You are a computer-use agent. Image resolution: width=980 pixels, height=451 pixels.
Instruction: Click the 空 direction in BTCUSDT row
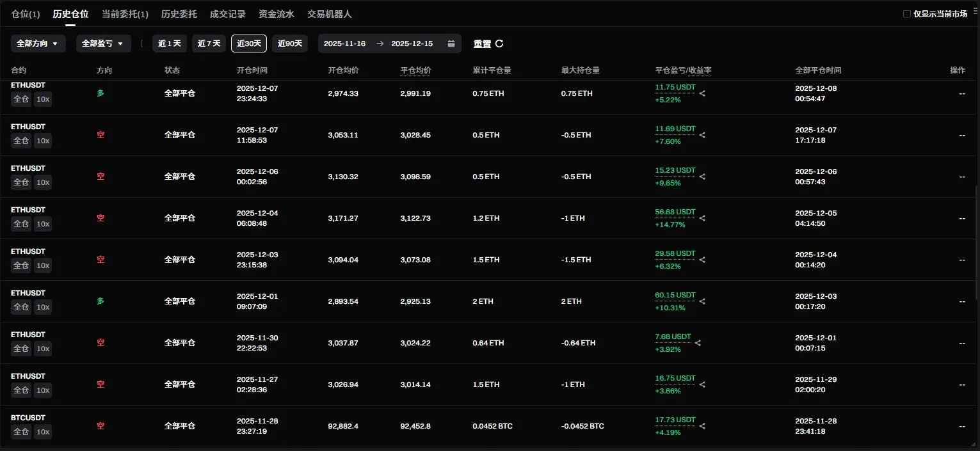100,426
